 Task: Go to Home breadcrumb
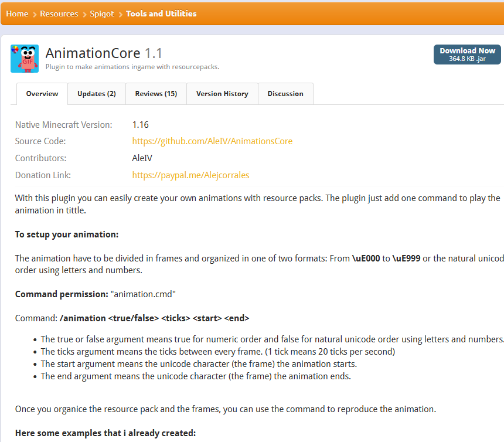(x=17, y=13)
